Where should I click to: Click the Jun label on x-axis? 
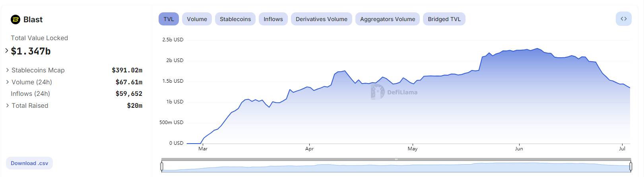pyautogui.click(x=519, y=148)
